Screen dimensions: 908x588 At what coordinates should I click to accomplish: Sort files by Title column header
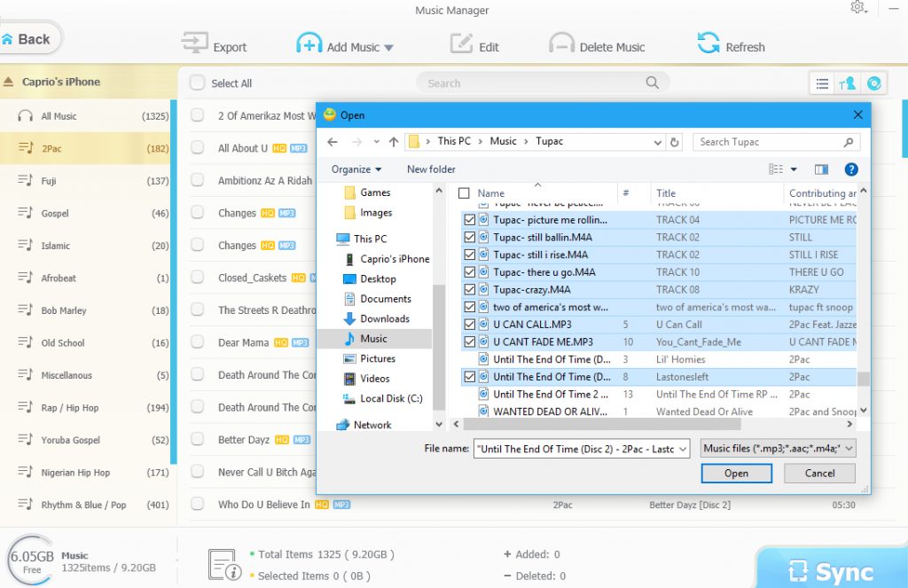pos(716,193)
